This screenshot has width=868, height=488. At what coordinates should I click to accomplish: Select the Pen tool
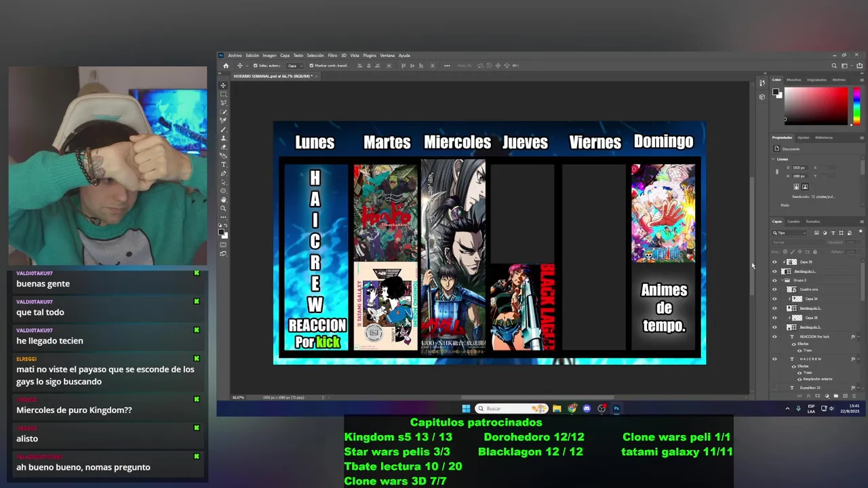[x=224, y=173]
